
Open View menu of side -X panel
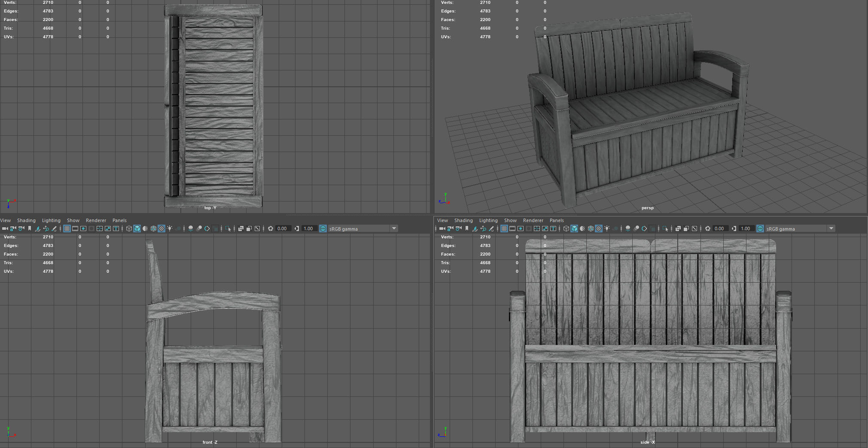(x=442, y=220)
